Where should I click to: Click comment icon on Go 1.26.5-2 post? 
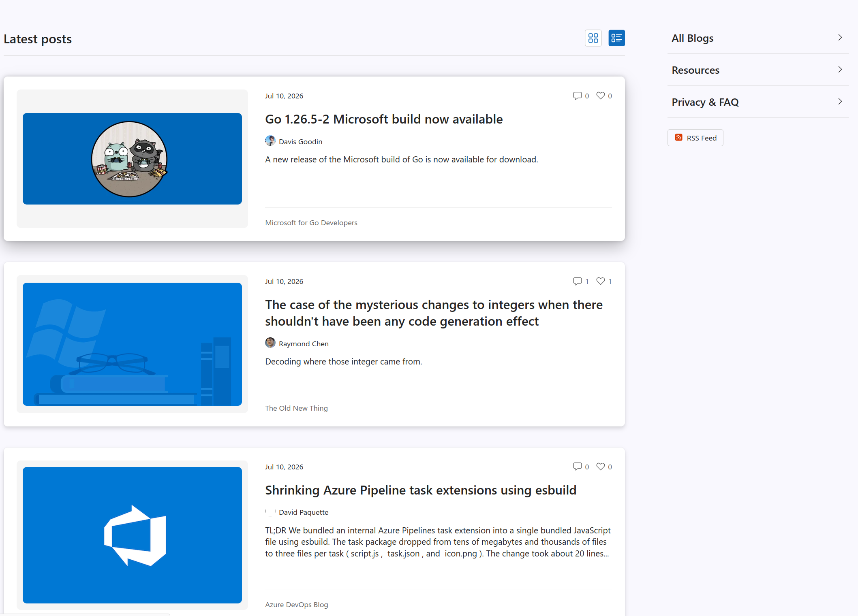(x=577, y=96)
